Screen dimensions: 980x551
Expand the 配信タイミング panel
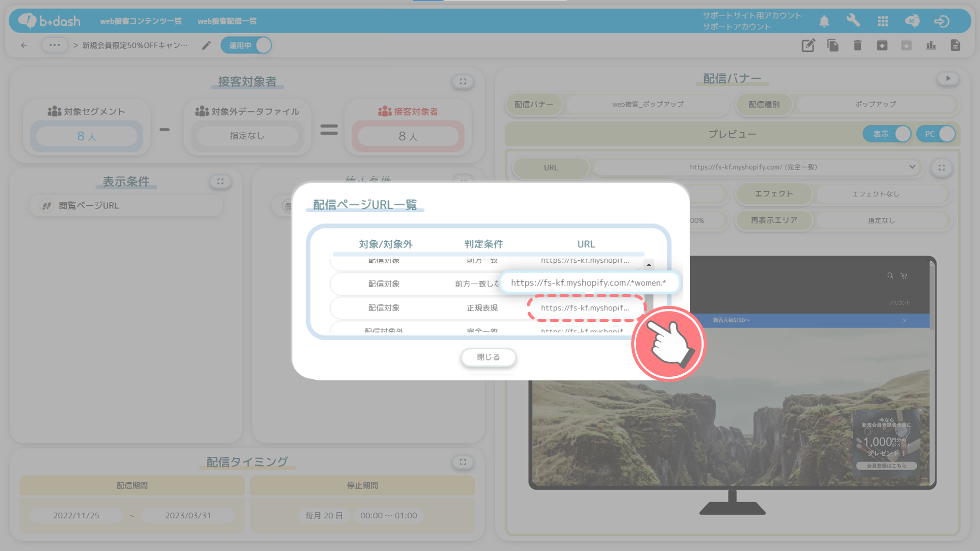tap(463, 462)
